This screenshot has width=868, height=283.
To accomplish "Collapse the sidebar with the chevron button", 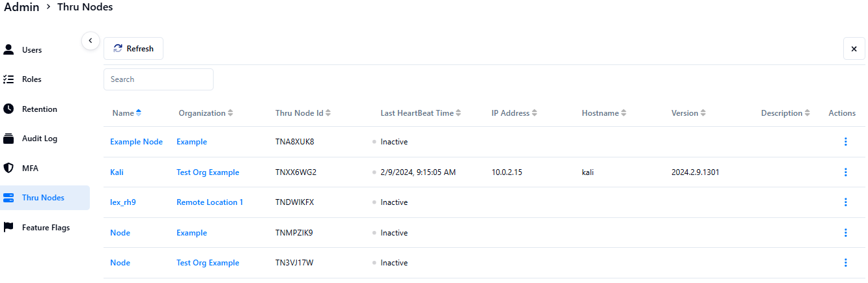I will click(91, 40).
